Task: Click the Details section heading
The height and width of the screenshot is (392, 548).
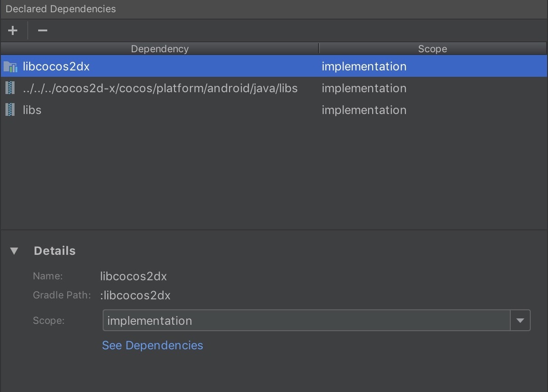Action: pyautogui.click(x=55, y=251)
